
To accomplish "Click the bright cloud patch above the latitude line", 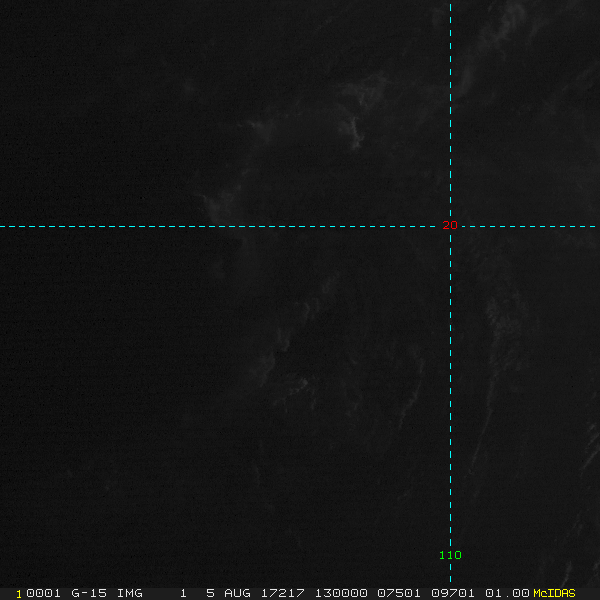I will [353, 128].
